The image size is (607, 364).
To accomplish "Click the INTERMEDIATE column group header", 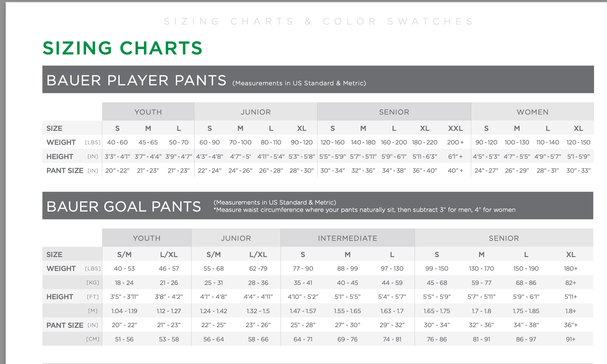I will pyautogui.click(x=347, y=238).
